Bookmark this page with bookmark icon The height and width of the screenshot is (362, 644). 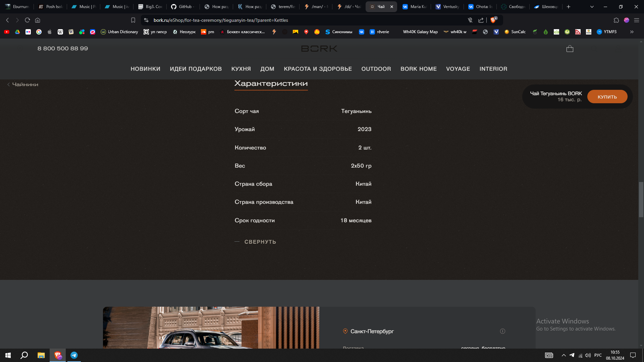[133, 20]
